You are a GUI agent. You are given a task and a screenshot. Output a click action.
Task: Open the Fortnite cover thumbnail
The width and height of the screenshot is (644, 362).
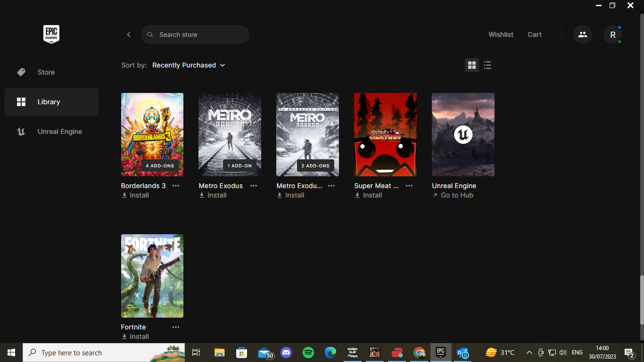pyautogui.click(x=152, y=276)
